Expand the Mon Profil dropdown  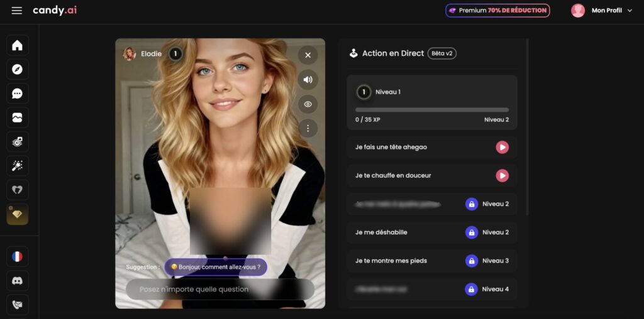(x=601, y=11)
